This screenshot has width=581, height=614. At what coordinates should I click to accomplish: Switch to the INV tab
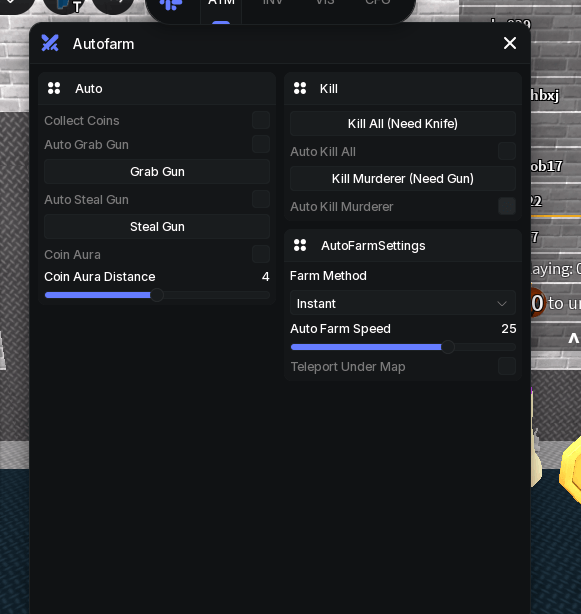point(272,3)
